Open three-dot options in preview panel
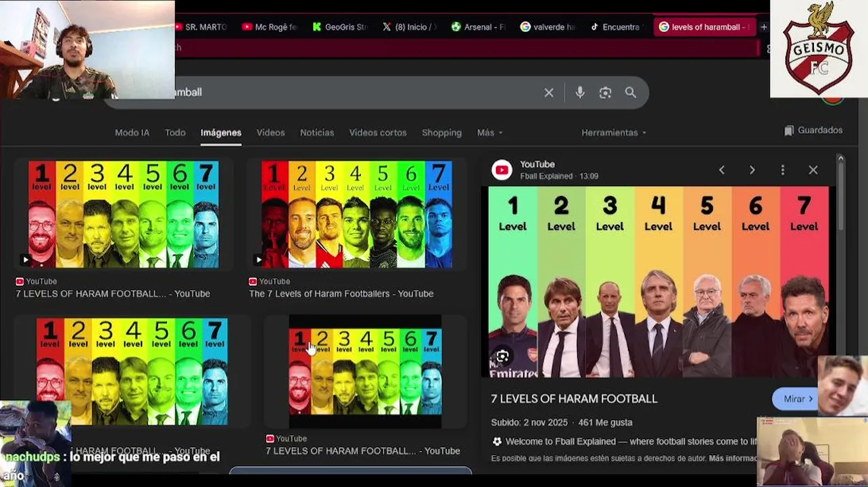This screenshot has width=868, height=487. 783,170
